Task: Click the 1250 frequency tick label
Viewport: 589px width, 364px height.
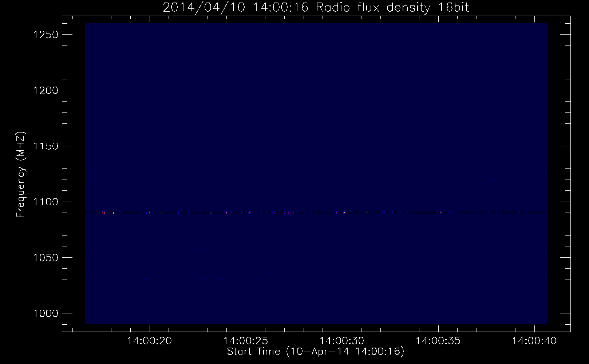Action: pos(46,35)
